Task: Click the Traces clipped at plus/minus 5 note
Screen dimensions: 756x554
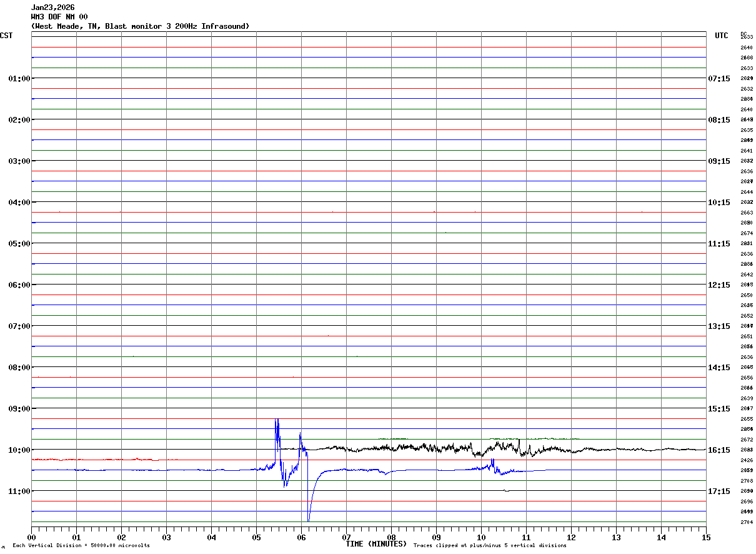Action: coord(490,546)
